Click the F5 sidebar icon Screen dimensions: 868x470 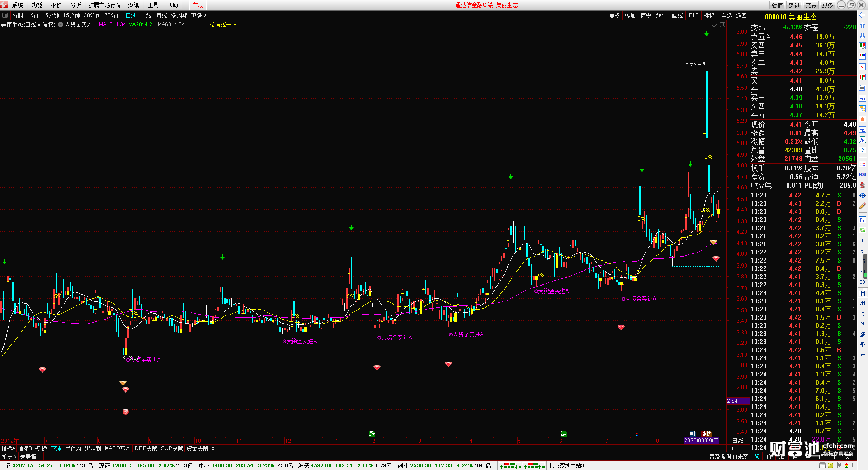coord(862,220)
